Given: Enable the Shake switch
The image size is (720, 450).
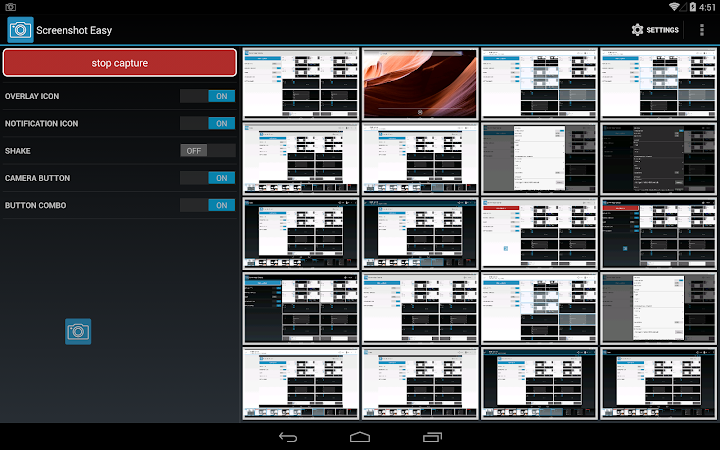Looking at the screenshot, I should 208,151.
